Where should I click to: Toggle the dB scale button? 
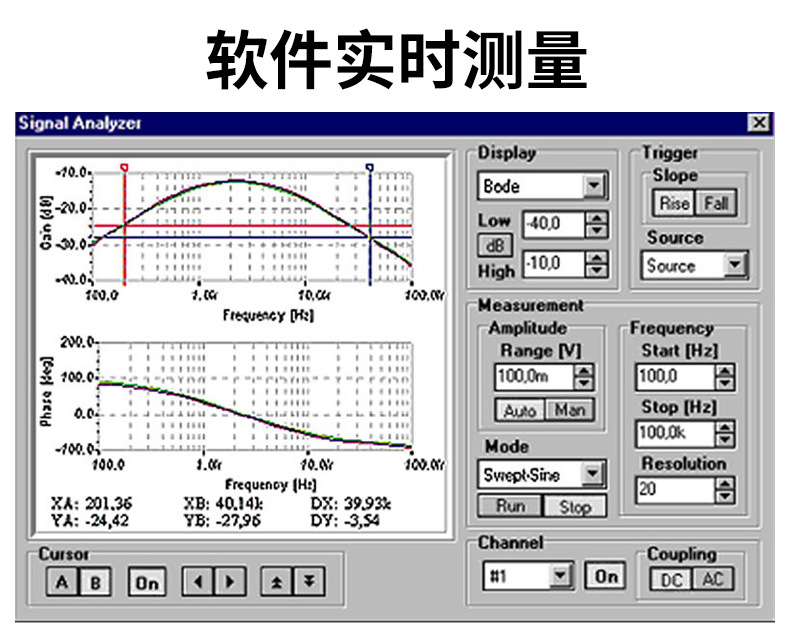(495, 245)
